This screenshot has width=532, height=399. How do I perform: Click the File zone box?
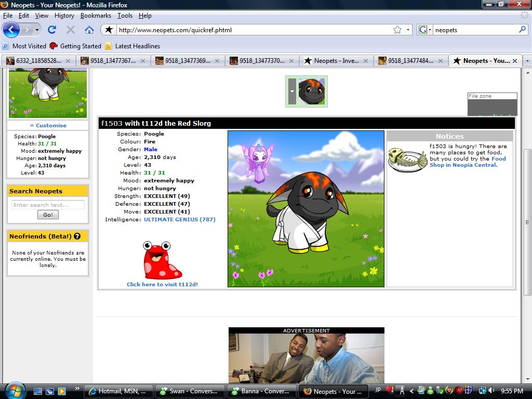493,104
